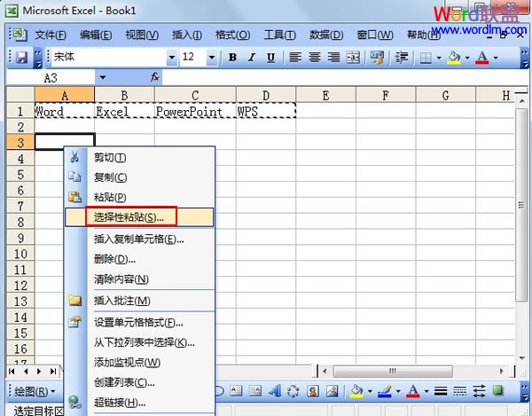Align cell text right
Screen dimensions: 532x416
[334, 58]
